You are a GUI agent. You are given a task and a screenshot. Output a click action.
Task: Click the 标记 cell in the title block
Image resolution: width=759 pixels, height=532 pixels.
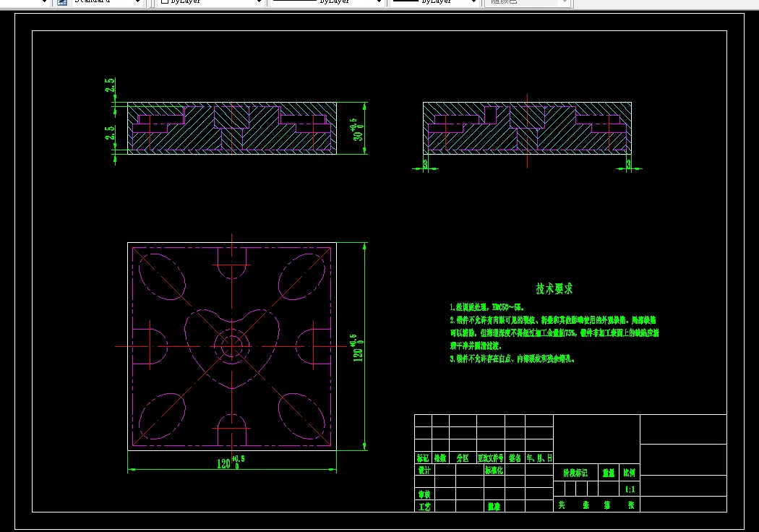pos(423,458)
